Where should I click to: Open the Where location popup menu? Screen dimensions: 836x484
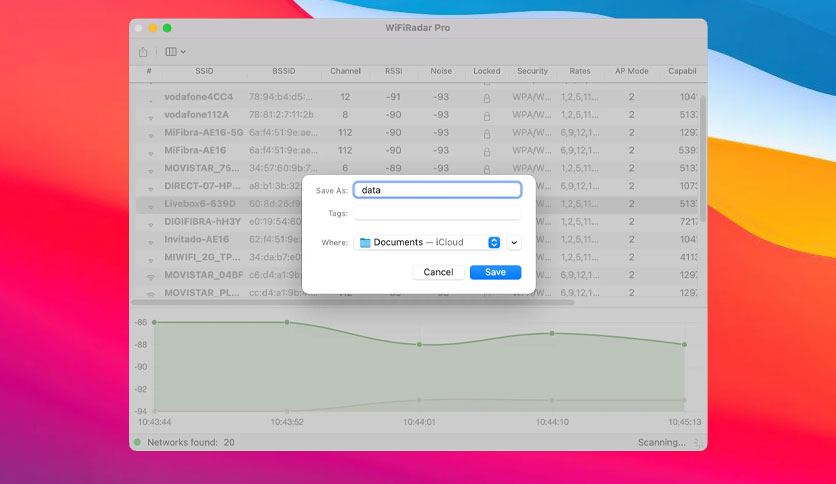[427, 243]
